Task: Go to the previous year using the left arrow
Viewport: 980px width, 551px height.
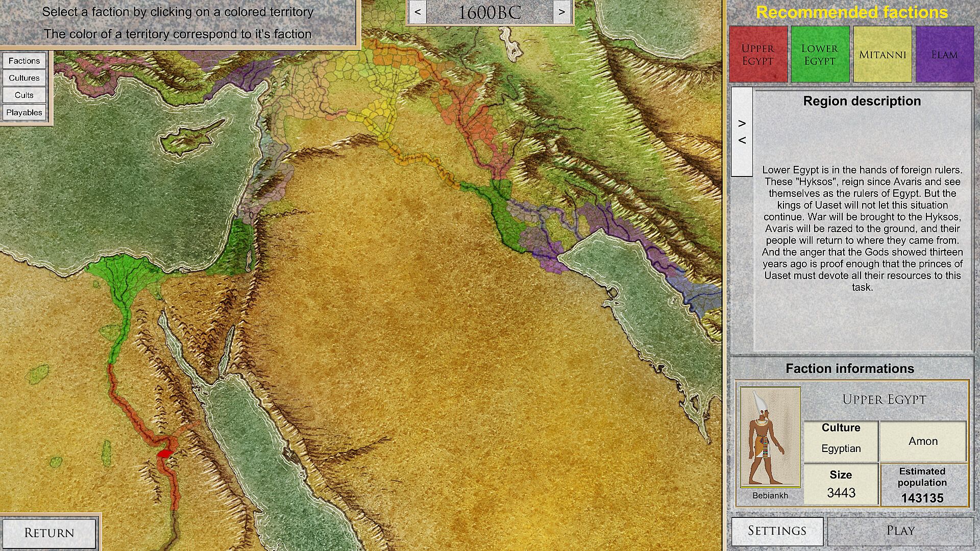Action: (x=418, y=12)
